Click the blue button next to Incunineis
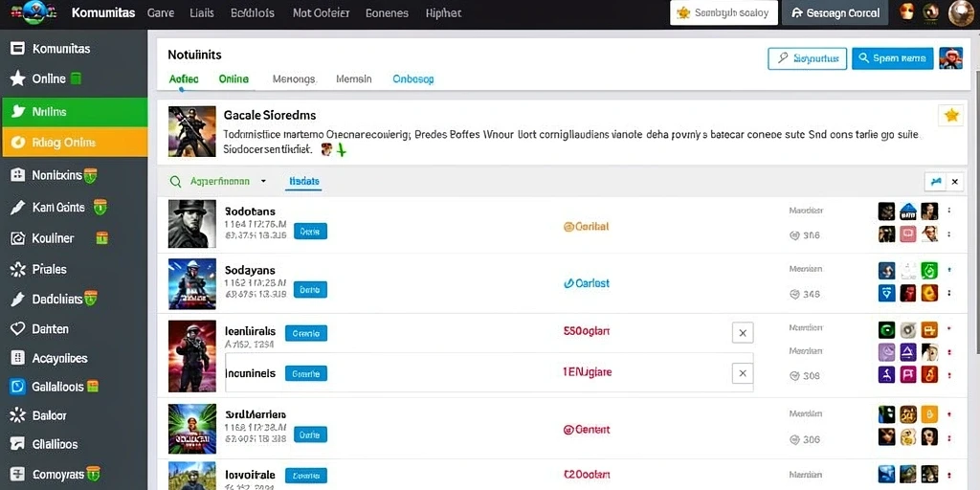 pos(305,374)
